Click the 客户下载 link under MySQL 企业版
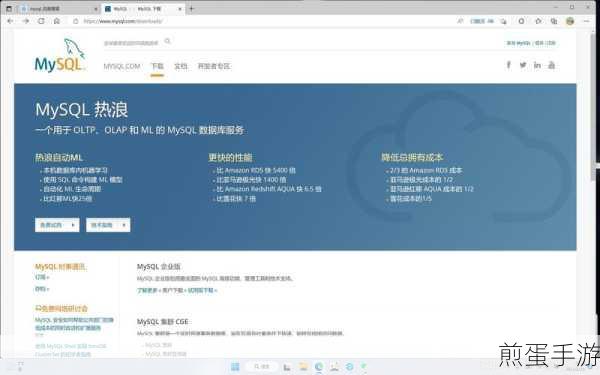Image resolution: width=600 pixels, height=375 pixels. (174, 290)
